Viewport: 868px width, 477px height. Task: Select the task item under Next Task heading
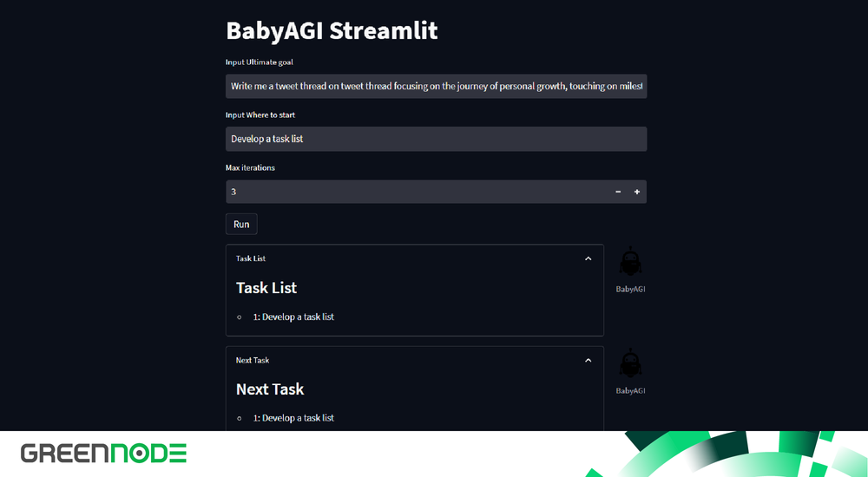click(293, 418)
